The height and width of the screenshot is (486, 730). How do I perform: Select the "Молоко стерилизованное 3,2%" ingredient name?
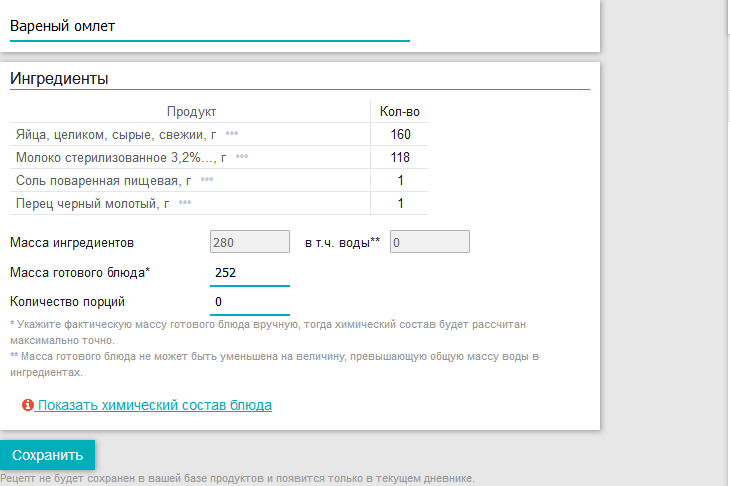(119, 157)
